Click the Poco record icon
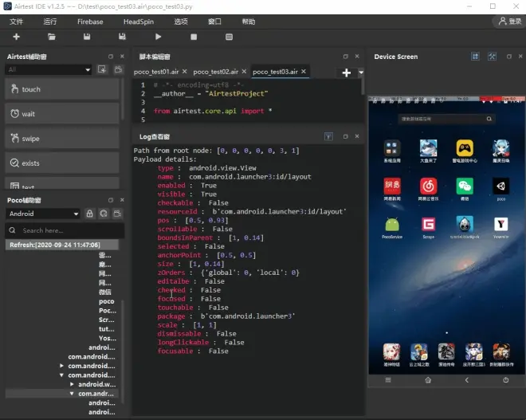Viewport: 526px width, 420px height. point(117,214)
